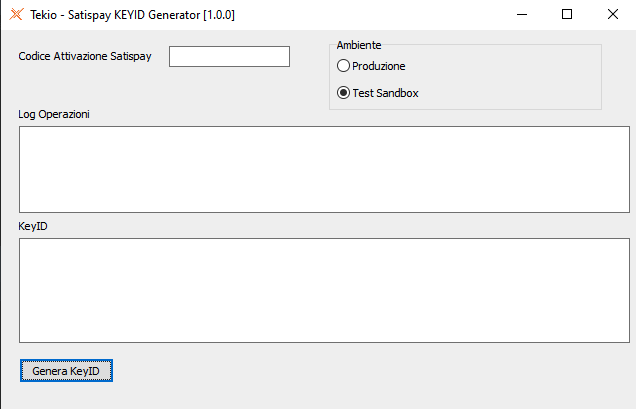
Task: Click the "Ambiente" group title
Action: (359, 45)
